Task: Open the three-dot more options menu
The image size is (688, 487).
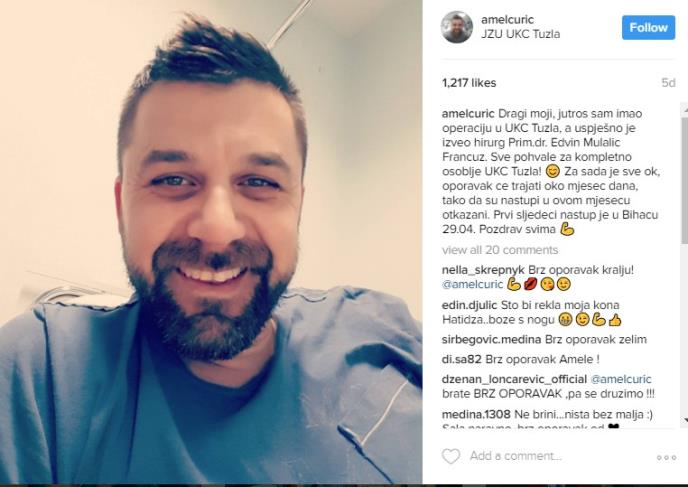Action: 666,458
